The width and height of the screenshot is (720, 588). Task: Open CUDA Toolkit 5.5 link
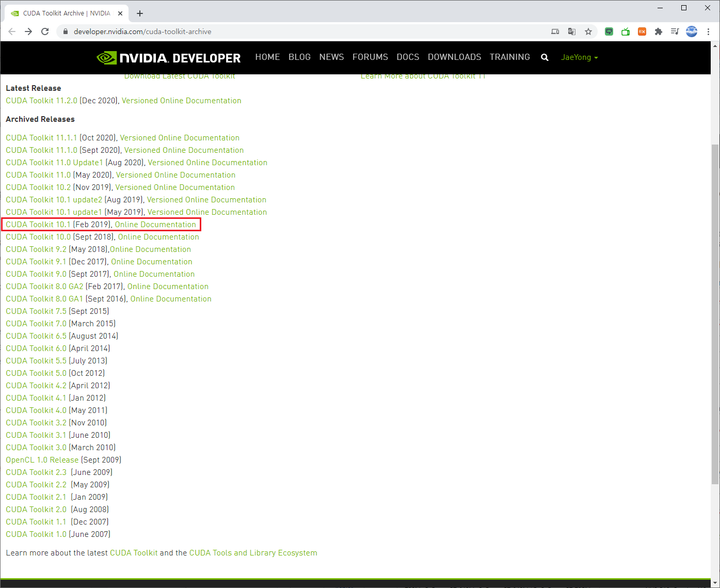pyautogui.click(x=36, y=361)
